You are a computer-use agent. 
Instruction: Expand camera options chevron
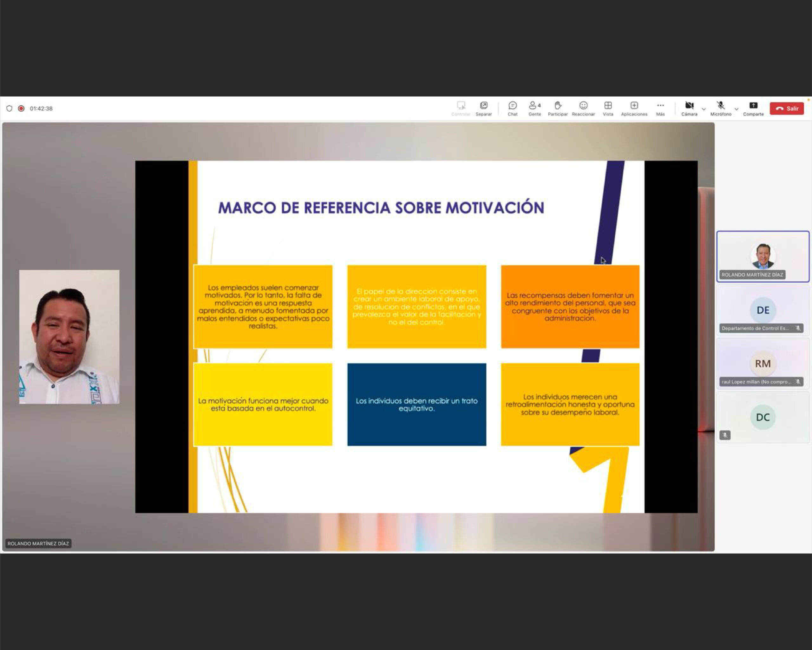(x=704, y=109)
